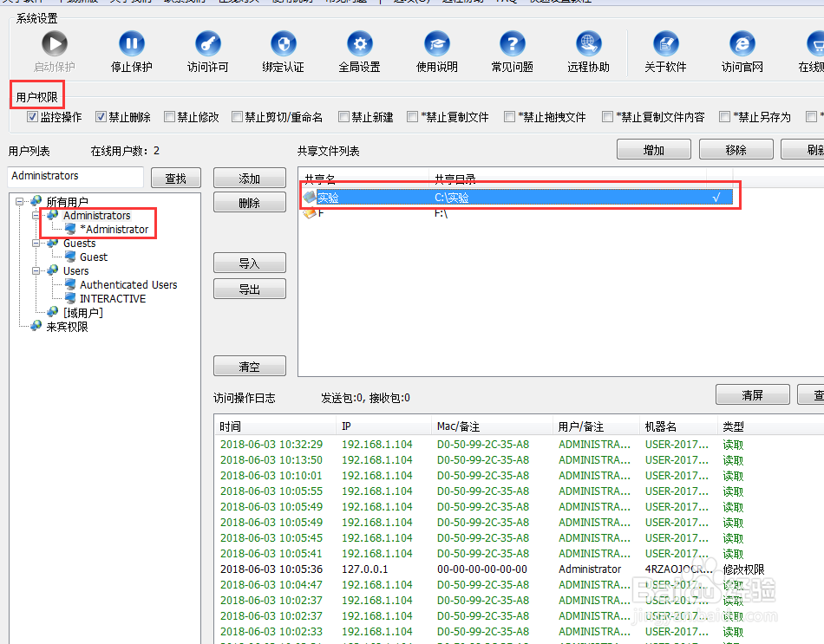The width and height of the screenshot is (824, 644).
Task: Click the 停止保护 pause icon
Action: click(131, 43)
